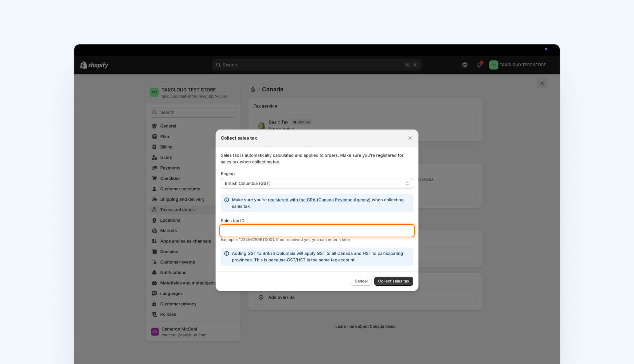Select Shipping and delivery in sidebar
Screen dimensions: 634x364
(x=182, y=199)
